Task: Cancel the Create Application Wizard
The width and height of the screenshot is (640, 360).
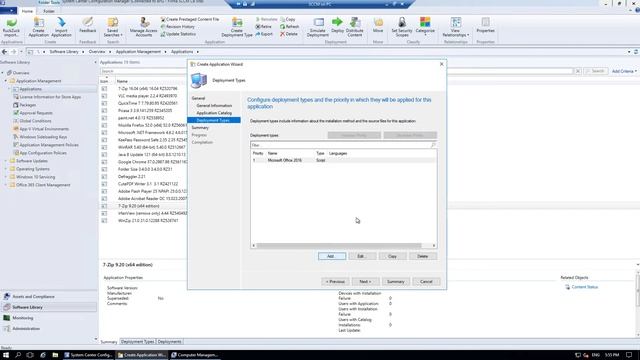Action: 426,282
